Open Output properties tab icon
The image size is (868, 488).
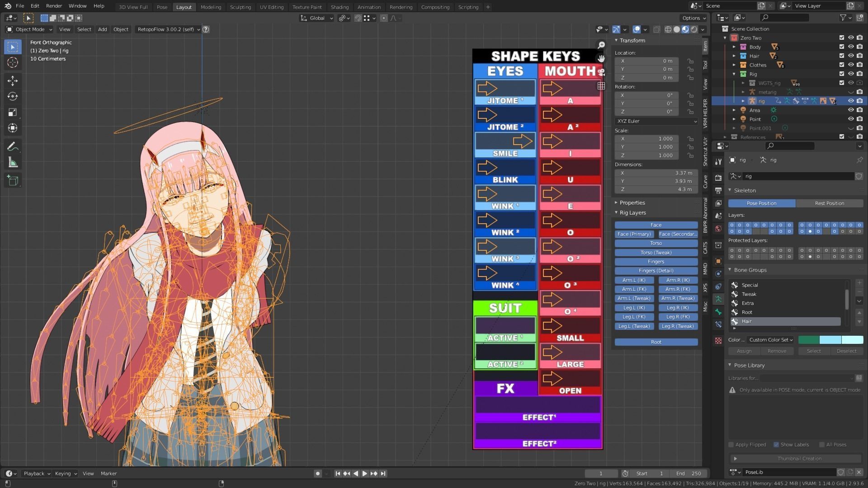718,190
